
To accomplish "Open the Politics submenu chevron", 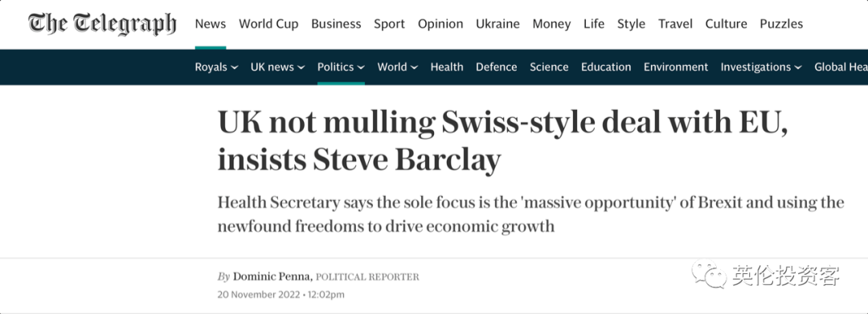I will [361, 67].
